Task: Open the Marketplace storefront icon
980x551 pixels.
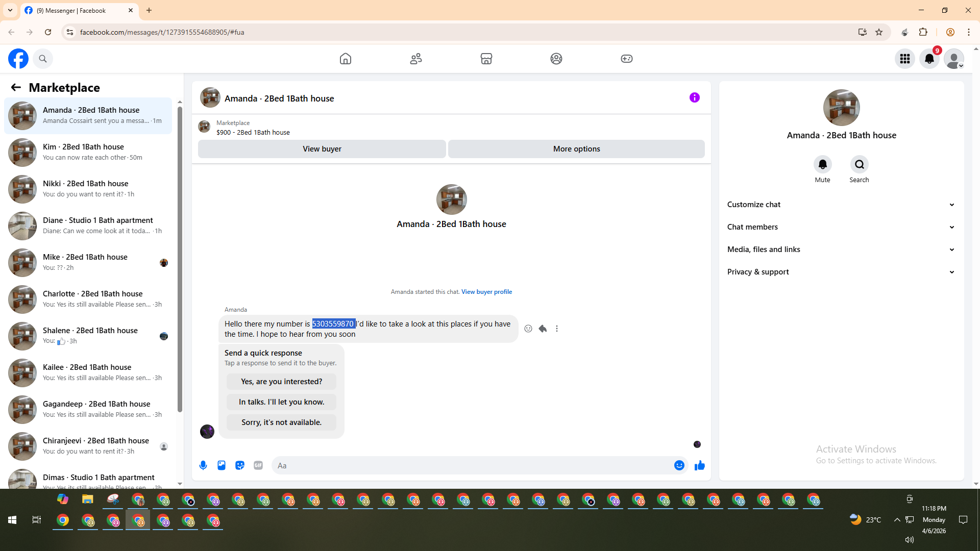Action: [486, 59]
